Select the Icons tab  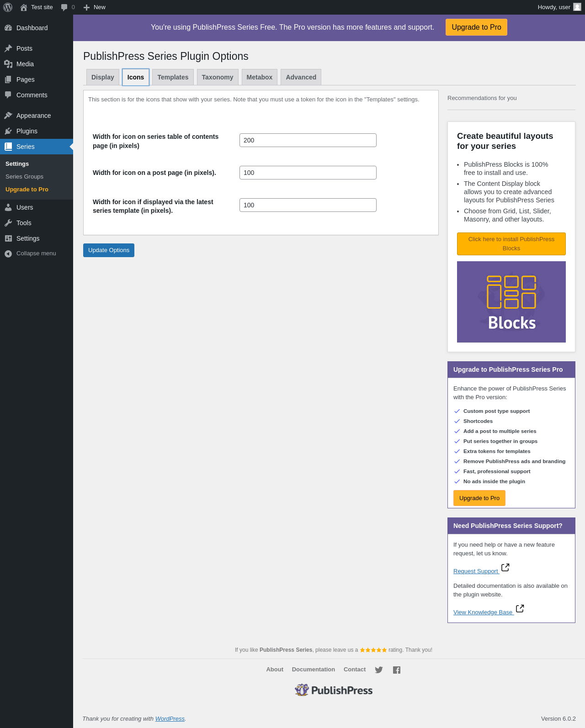click(136, 77)
